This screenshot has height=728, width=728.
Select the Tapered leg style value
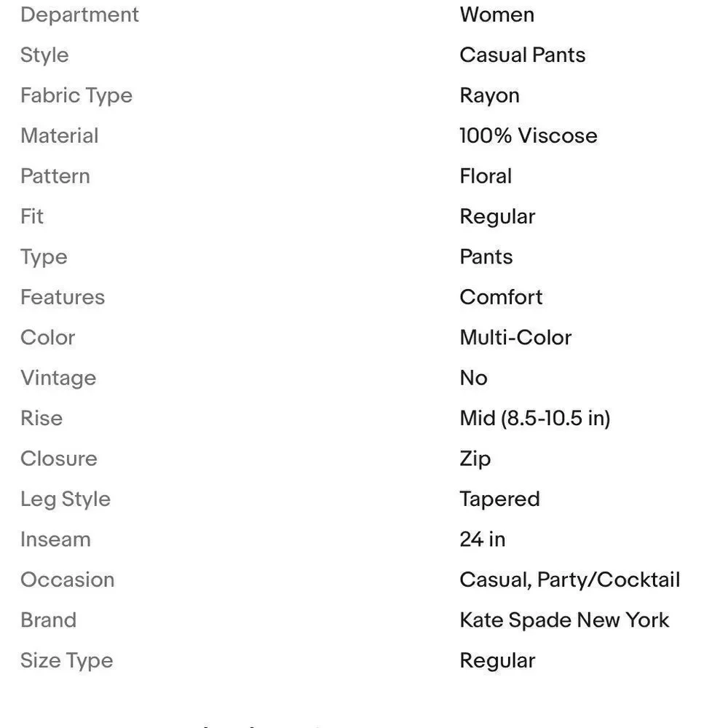click(499, 499)
